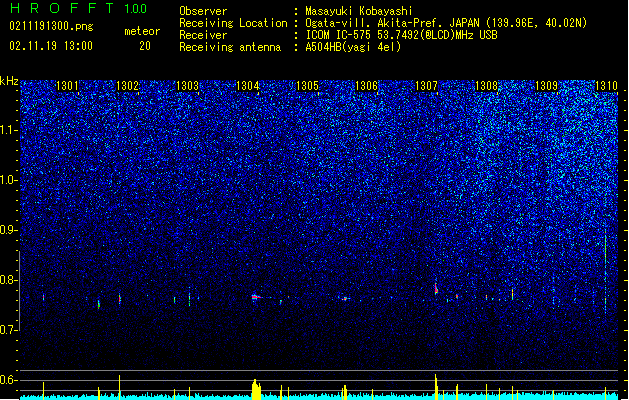Click time marker 1306
This screenshot has width=629, height=400.
367,85
